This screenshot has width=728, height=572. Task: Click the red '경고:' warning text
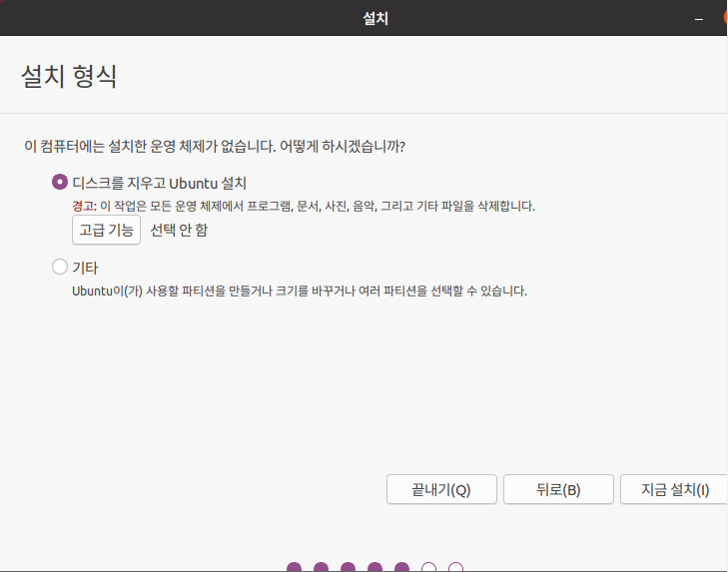tap(85, 206)
